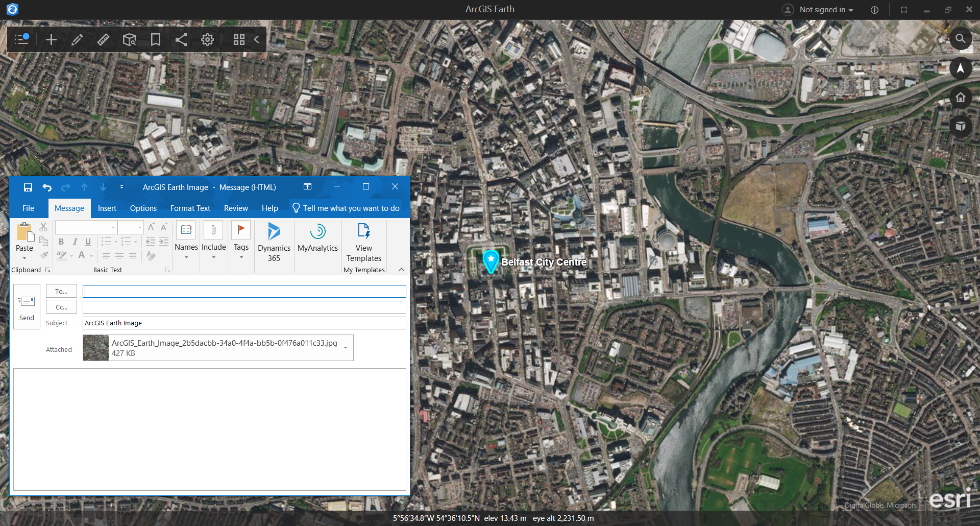Center-align the text
The height and width of the screenshot is (526, 980).
119,256
